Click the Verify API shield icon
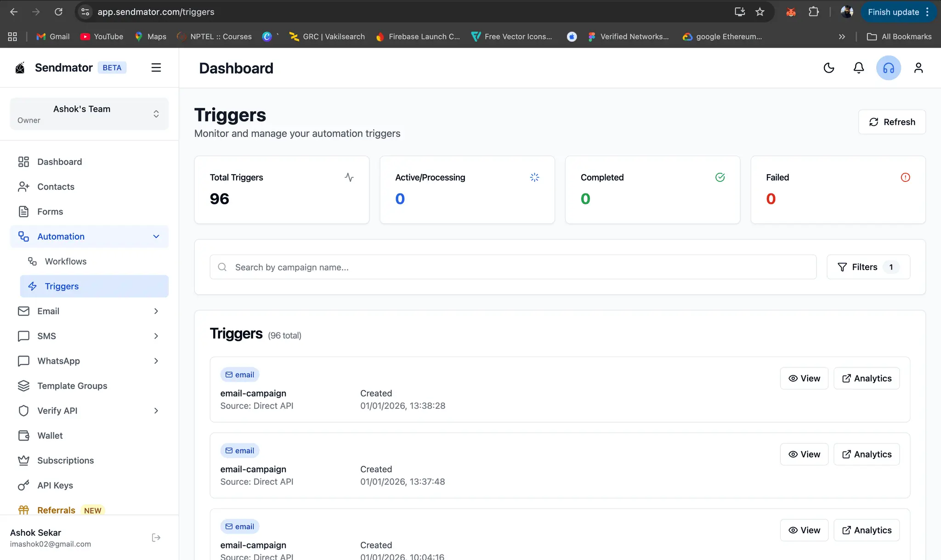The height and width of the screenshot is (560, 941). point(23,411)
